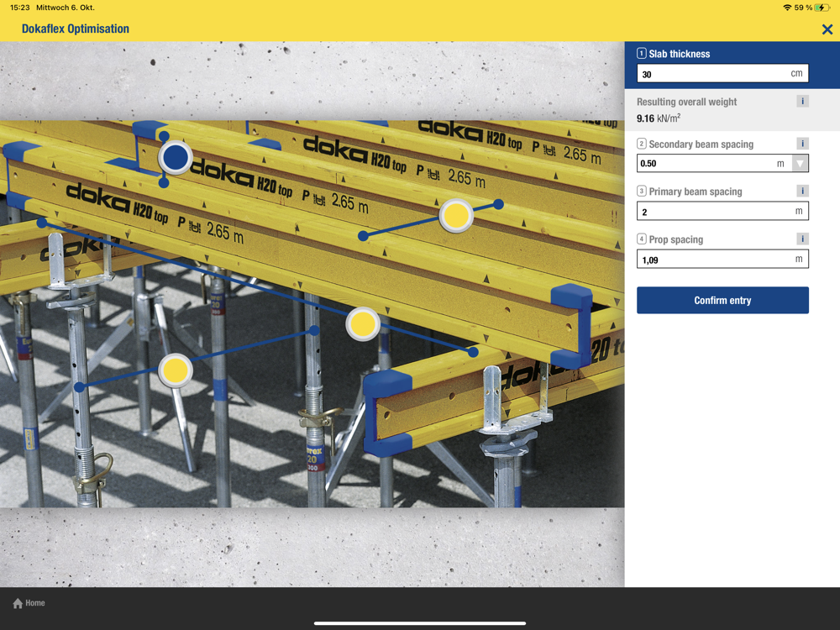Open info for Resulting overall weight
Image resolution: width=840 pixels, height=630 pixels.
[802, 102]
